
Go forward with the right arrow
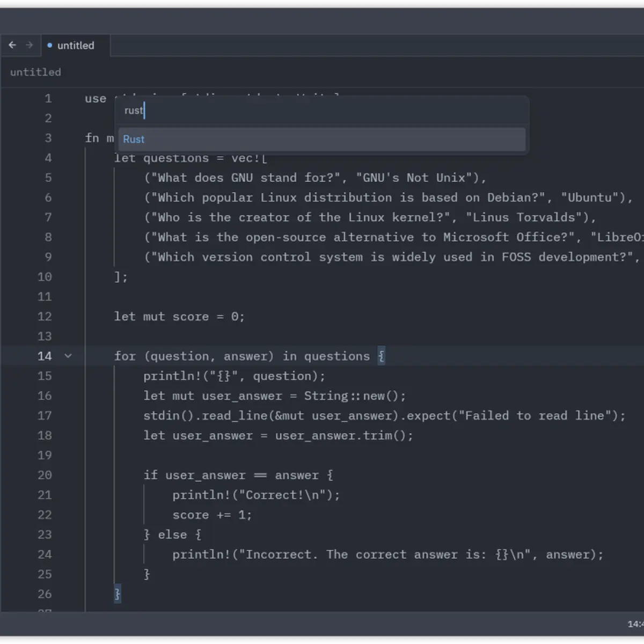click(30, 45)
